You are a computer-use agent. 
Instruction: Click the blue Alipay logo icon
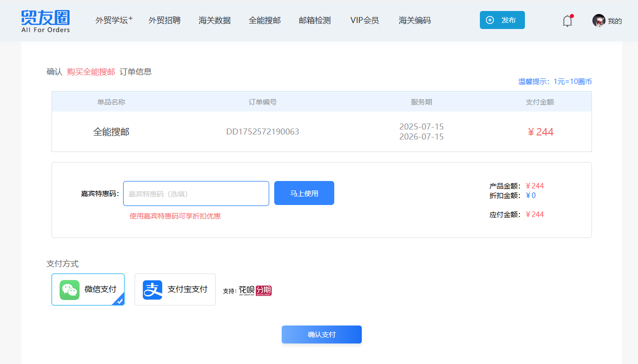(153, 289)
